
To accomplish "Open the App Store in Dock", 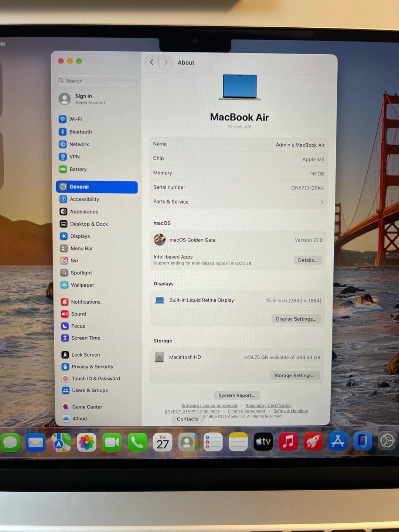I will [338, 441].
